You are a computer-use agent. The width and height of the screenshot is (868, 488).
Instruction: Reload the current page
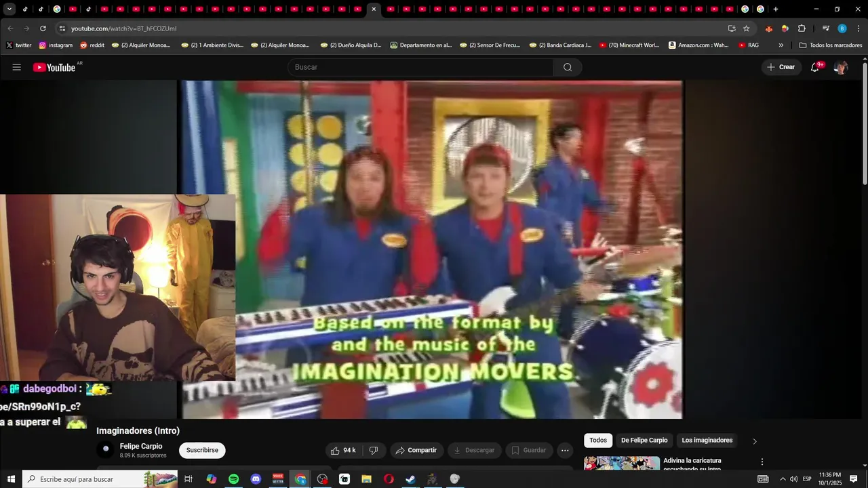(43, 28)
